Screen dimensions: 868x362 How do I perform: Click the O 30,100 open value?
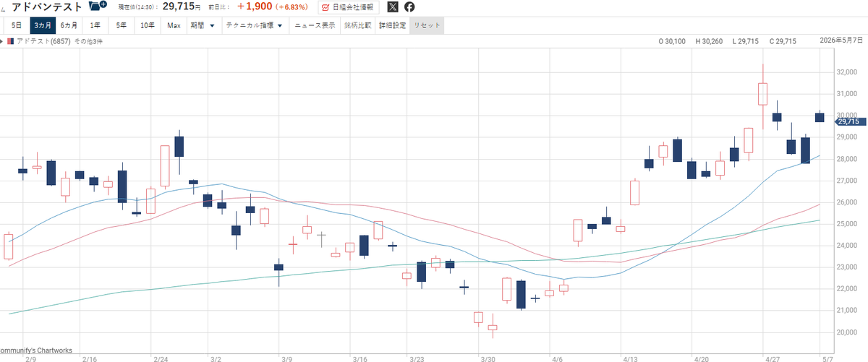[x=672, y=41]
